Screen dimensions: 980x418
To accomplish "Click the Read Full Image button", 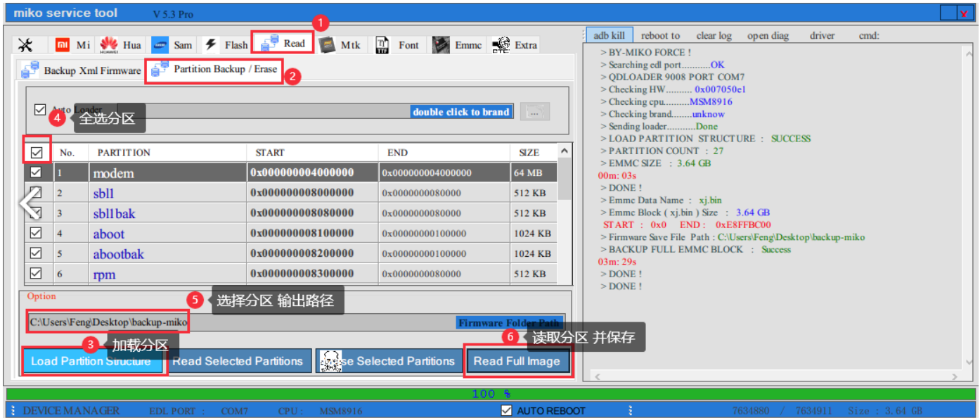I will point(517,361).
